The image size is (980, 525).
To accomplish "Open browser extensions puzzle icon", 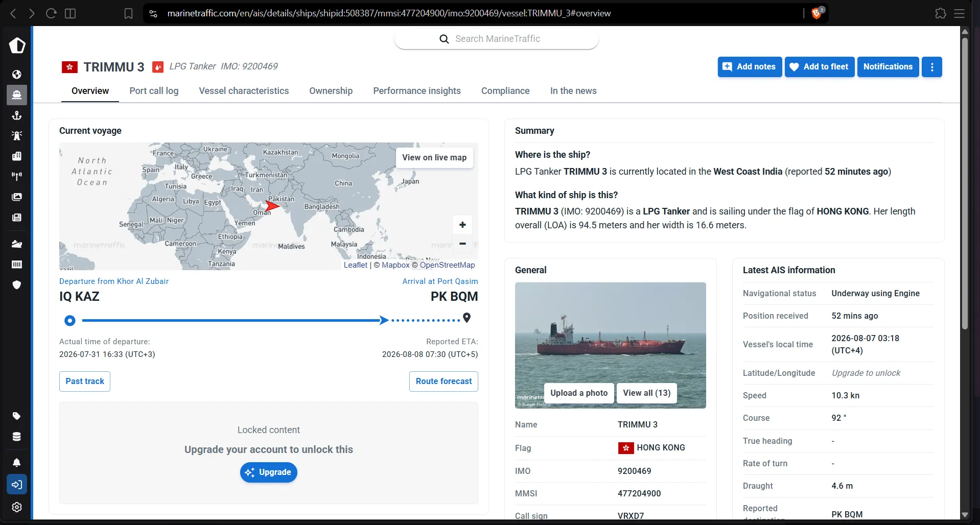I will tap(941, 13).
